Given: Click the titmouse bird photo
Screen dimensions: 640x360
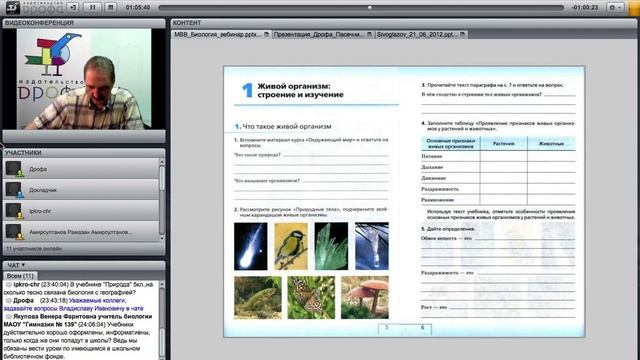Looking at the screenshot, I should coord(291,246).
